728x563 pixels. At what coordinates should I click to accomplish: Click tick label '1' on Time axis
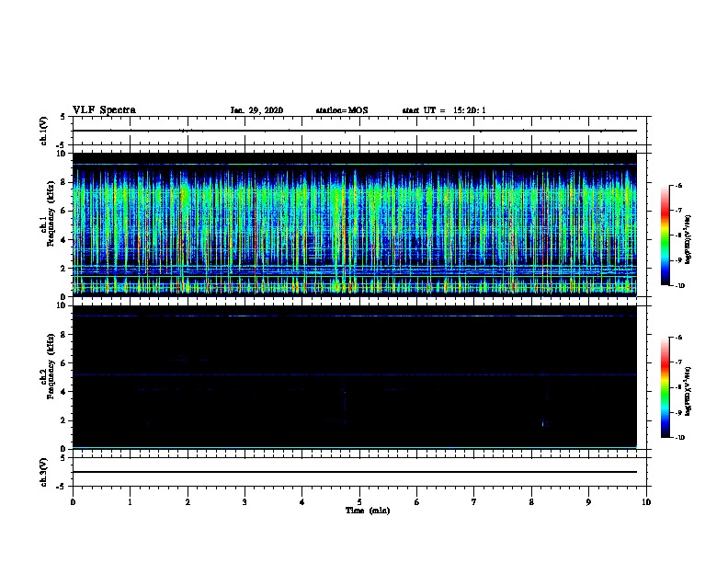pyautogui.click(x=130, y=502)
